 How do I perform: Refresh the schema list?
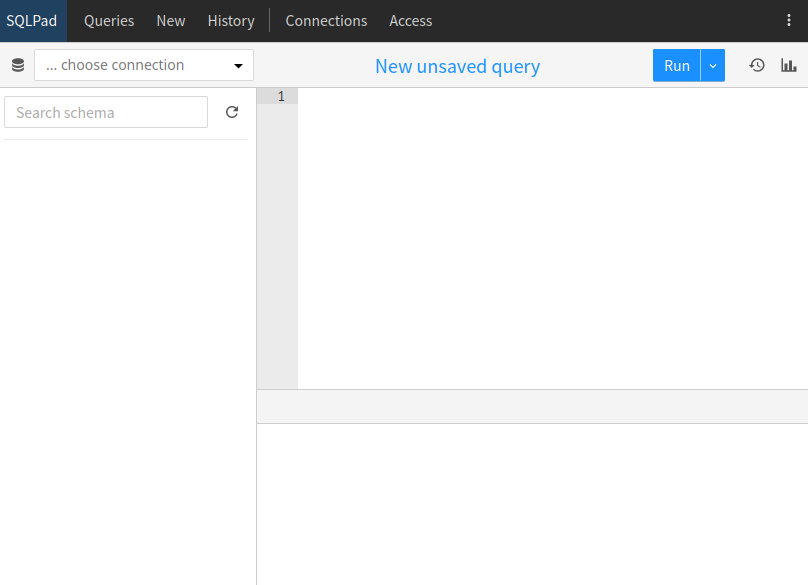point(232,113)
